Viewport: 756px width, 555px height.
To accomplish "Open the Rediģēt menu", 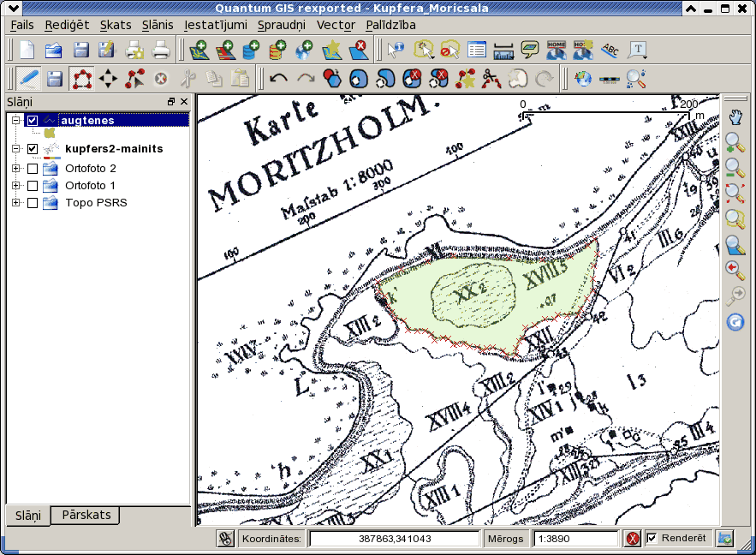I will (x=67, y=25).
